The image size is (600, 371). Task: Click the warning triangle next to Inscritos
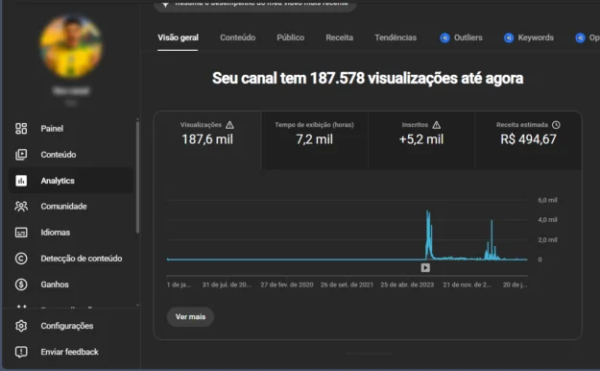click(x=437, y=125)
